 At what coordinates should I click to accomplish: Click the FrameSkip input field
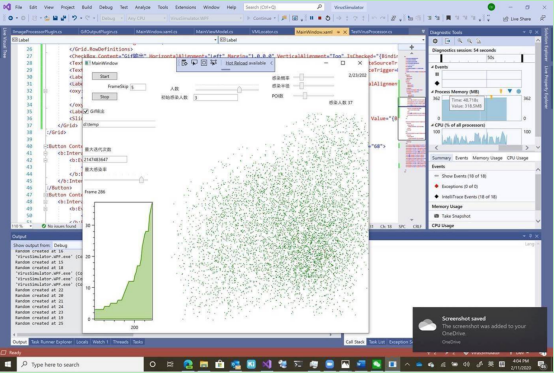(x=138, y=87)
